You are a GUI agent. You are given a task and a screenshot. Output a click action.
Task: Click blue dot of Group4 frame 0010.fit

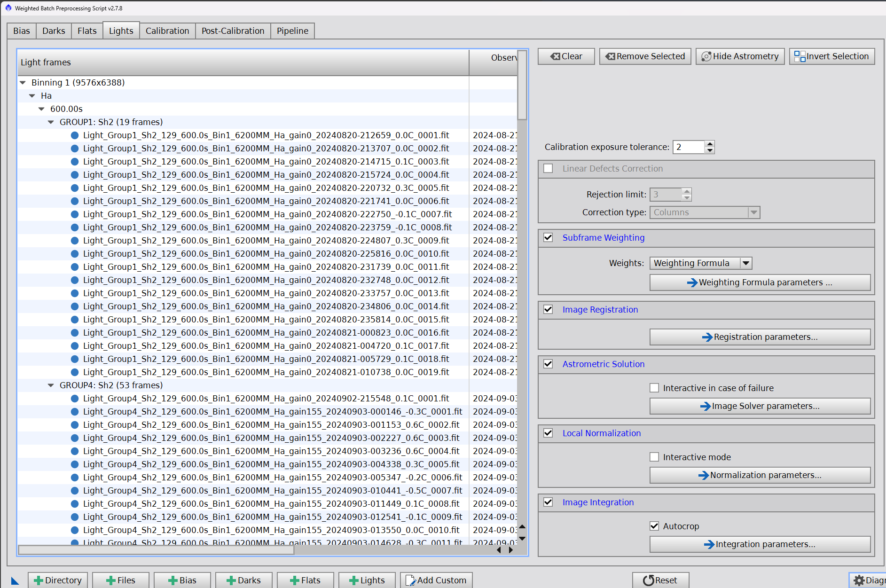(x=74, y=530)
